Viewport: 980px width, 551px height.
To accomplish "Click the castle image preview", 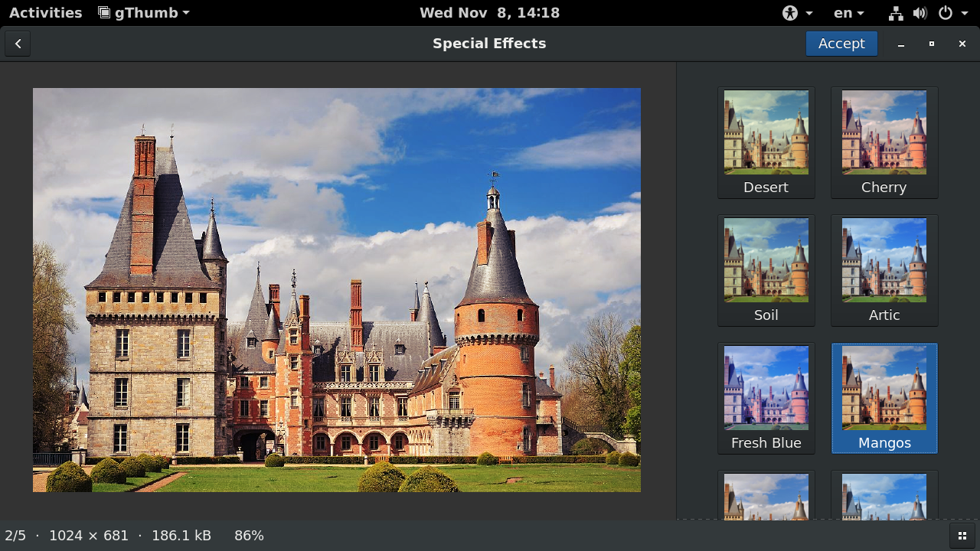I will tap(337, 290).
